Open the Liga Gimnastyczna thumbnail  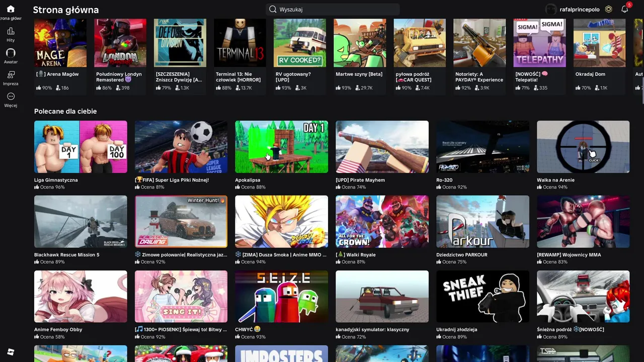point(80,147)
